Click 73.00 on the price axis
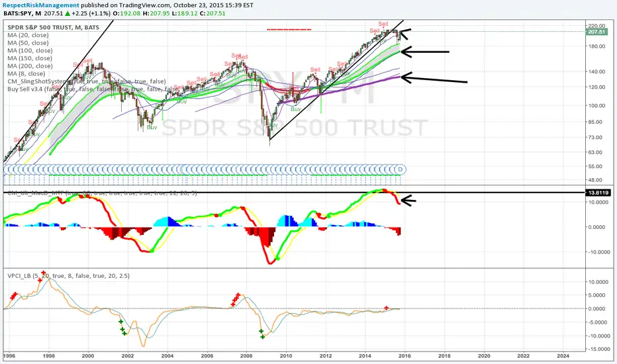The image size is (617, 364). coord(596,138)
